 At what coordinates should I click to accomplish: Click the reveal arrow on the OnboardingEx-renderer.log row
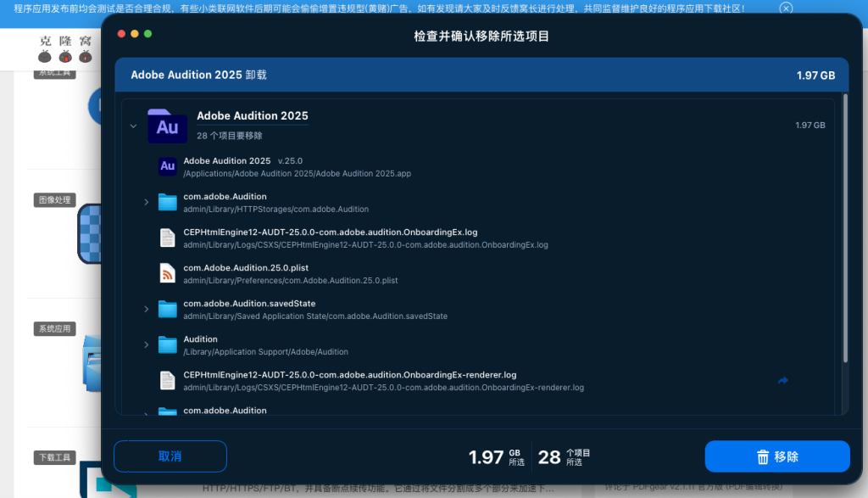(782, 381)
